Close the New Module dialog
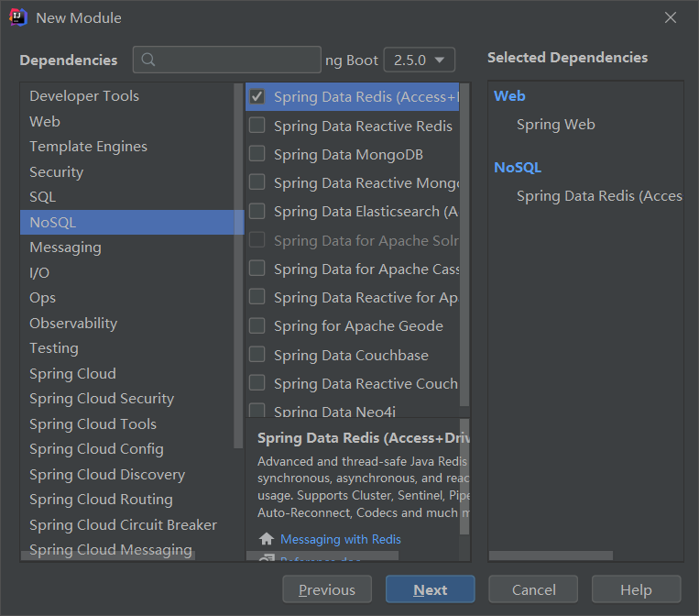The width and height of the screenshot is (699, 616). tap(670, 17)
